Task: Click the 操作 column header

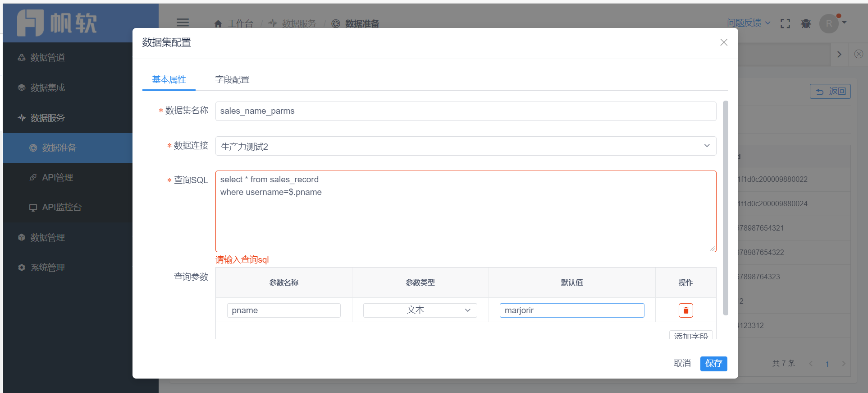Action: (x=685, y=282)
